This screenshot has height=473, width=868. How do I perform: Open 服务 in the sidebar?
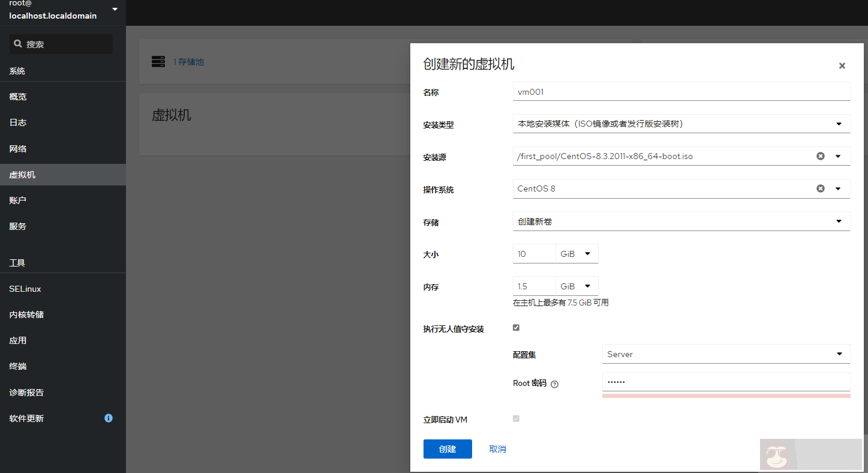pyautogui.click(x=63, y=226)
